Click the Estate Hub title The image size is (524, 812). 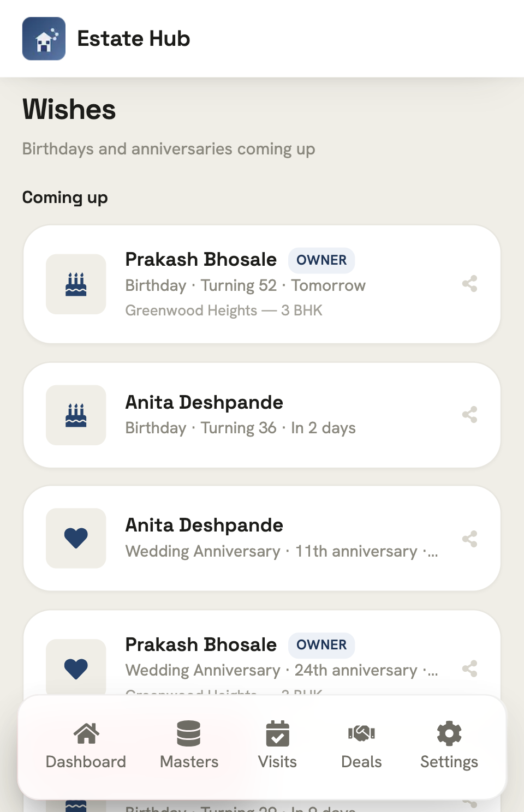134,39
